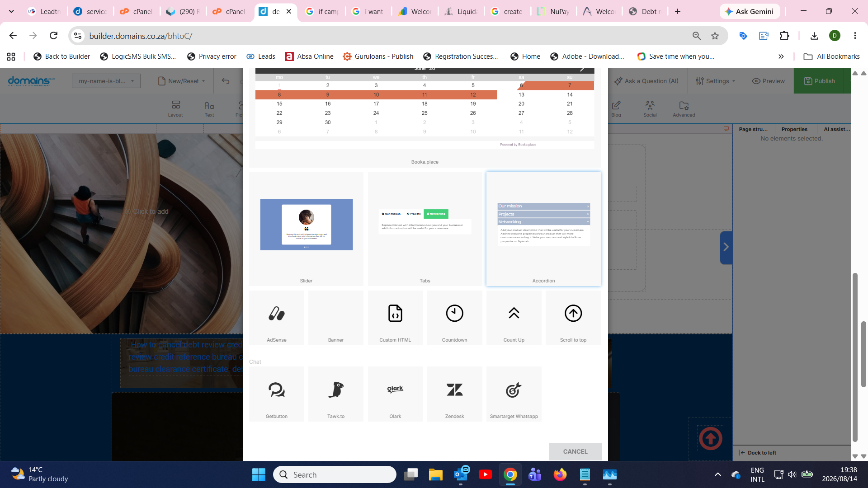Add the Smartarget Whatsapp plugin
Screen dimensions: 868x488
click(514, 394)
